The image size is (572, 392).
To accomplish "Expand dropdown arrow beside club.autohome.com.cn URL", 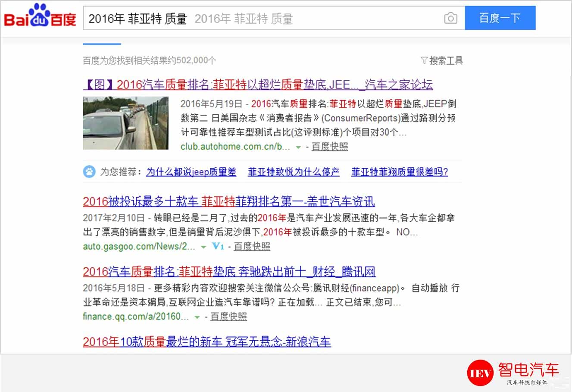I will pos(298,147).
